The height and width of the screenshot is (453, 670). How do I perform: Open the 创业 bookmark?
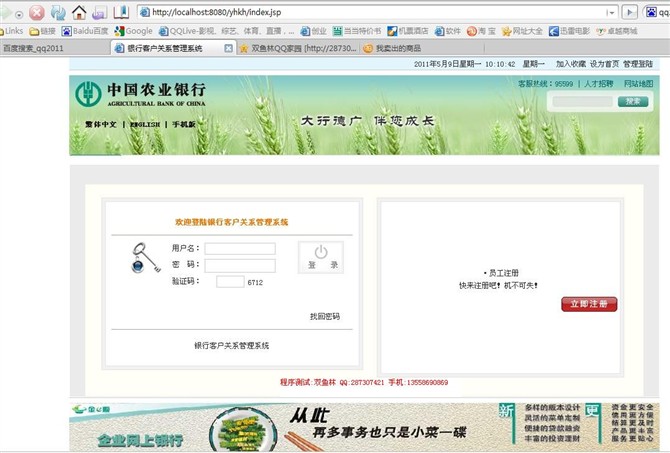click(x=314, y=31)
